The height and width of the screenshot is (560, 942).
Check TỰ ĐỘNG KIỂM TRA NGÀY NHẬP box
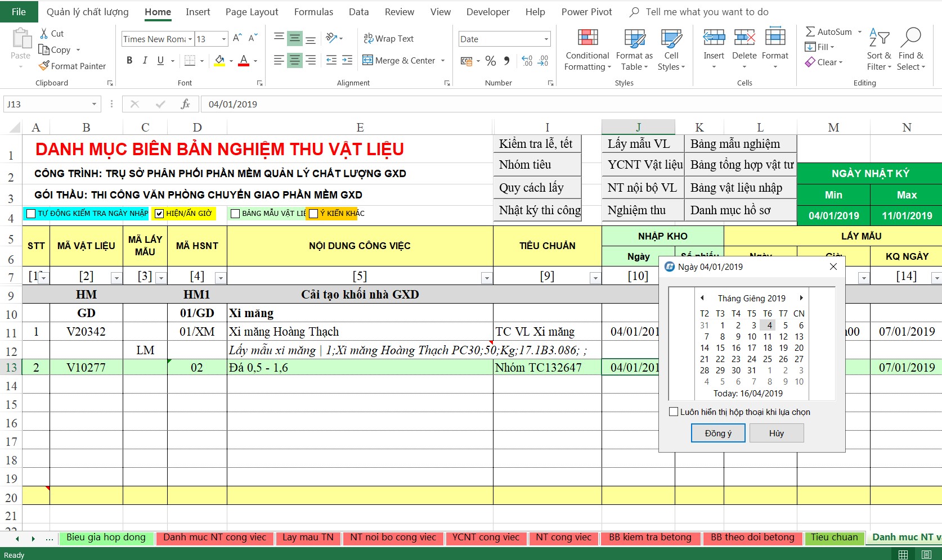[x=32, y=214]
